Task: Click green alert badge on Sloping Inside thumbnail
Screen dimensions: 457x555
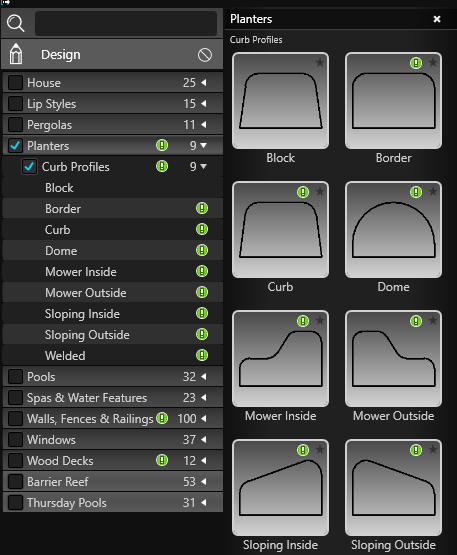Action: (303, 450)
